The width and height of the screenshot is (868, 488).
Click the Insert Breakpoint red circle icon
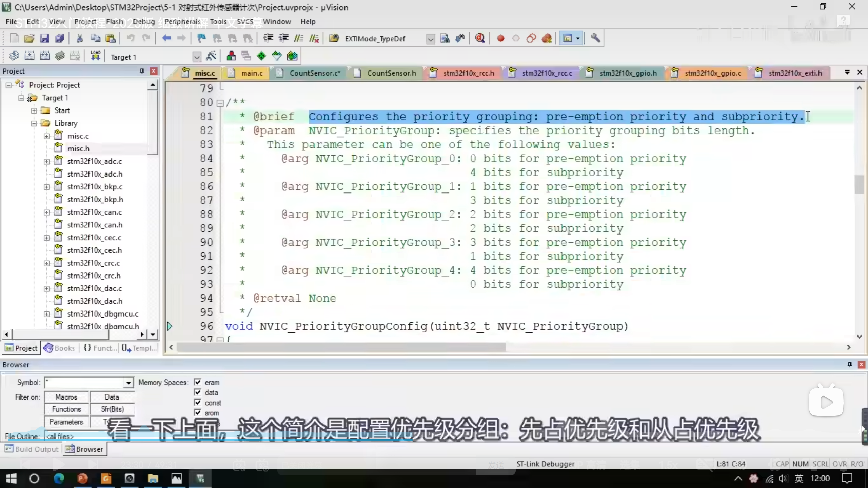(500, 38)
